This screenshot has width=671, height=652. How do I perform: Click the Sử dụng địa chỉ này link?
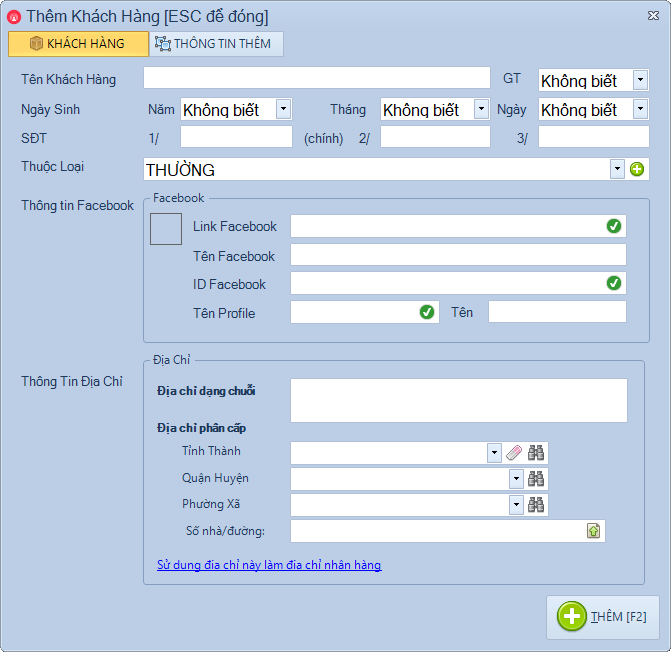click(x=269, y=565)
